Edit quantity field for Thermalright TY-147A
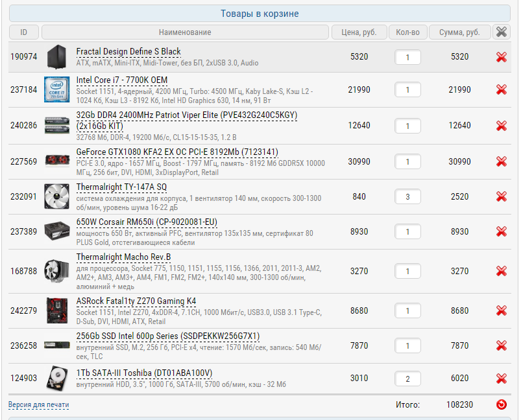 tap(407, 197)
